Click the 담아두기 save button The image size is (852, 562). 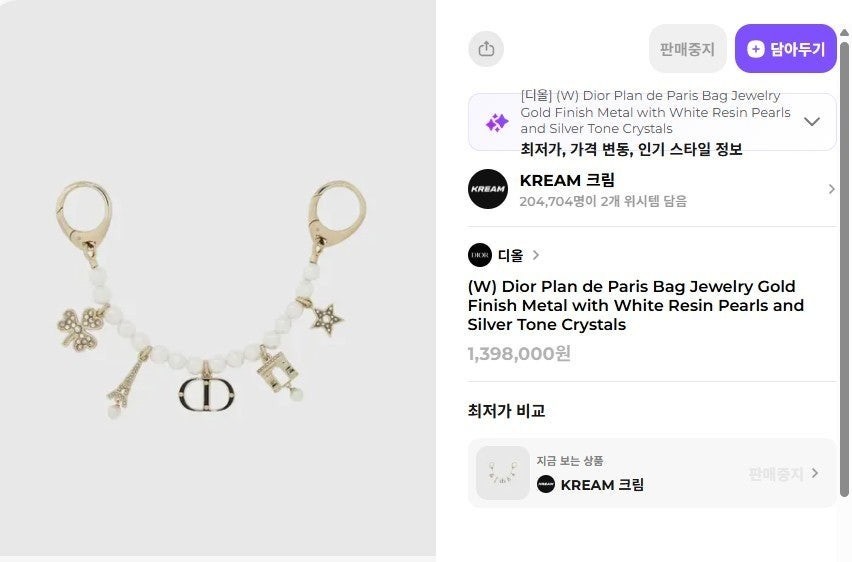tap(785, 48)
